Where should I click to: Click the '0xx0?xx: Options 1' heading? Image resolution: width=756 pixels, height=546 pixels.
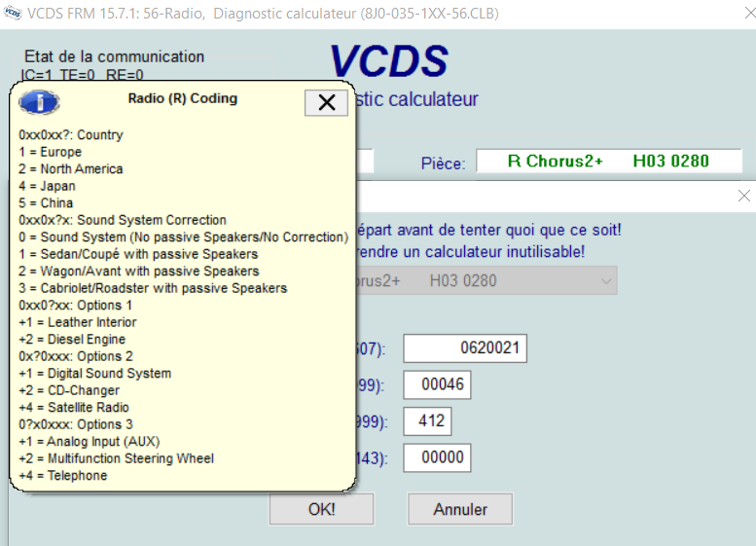pos(75,306)
